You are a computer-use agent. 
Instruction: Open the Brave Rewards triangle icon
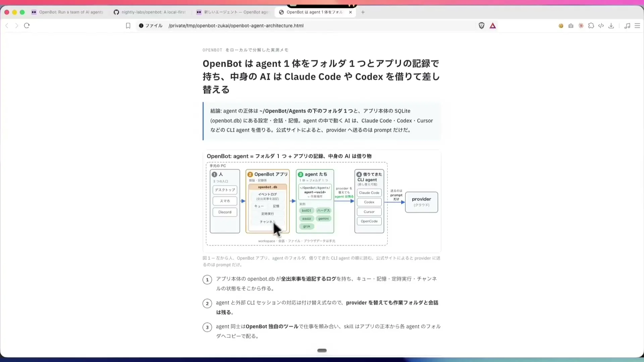coord(493,26)
